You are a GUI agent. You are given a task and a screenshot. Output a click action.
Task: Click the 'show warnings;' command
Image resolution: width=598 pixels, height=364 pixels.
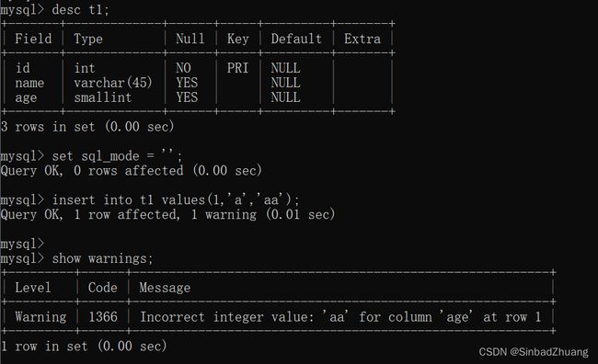pyautogui.click(x=102, y=259)
